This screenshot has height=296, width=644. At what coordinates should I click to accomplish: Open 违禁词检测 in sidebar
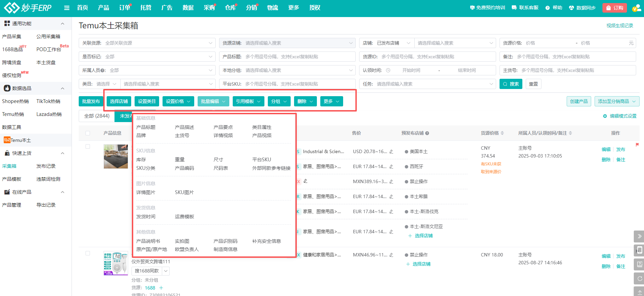click(x=48, y=179)
